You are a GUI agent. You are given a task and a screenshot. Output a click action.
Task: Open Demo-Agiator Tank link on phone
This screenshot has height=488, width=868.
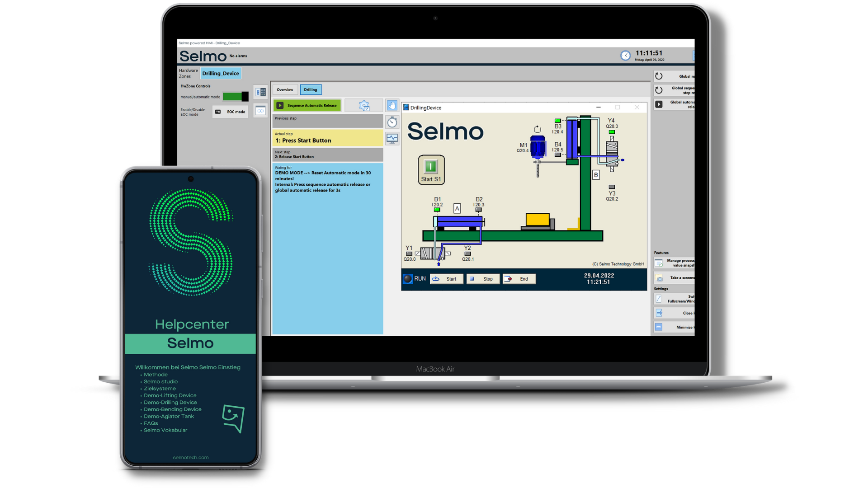[x=169, y=417]
